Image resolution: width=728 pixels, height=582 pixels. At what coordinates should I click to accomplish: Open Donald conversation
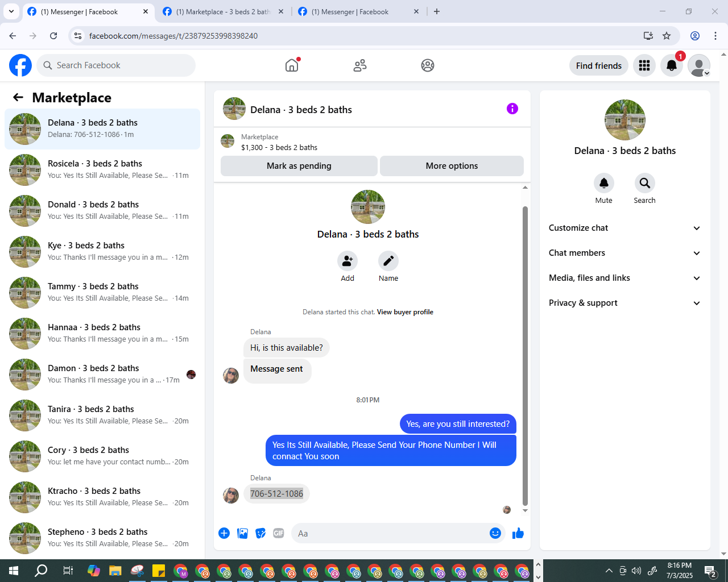(102, 211)
